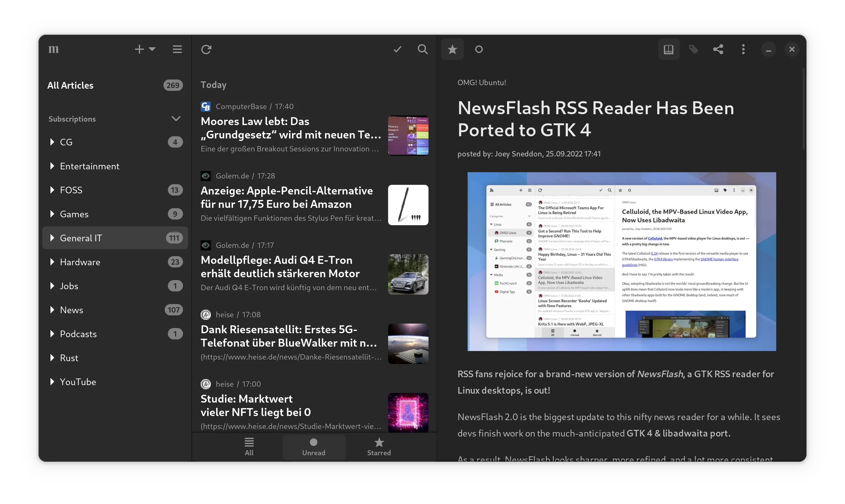Open the three-dot article menu

pos(743,50)
